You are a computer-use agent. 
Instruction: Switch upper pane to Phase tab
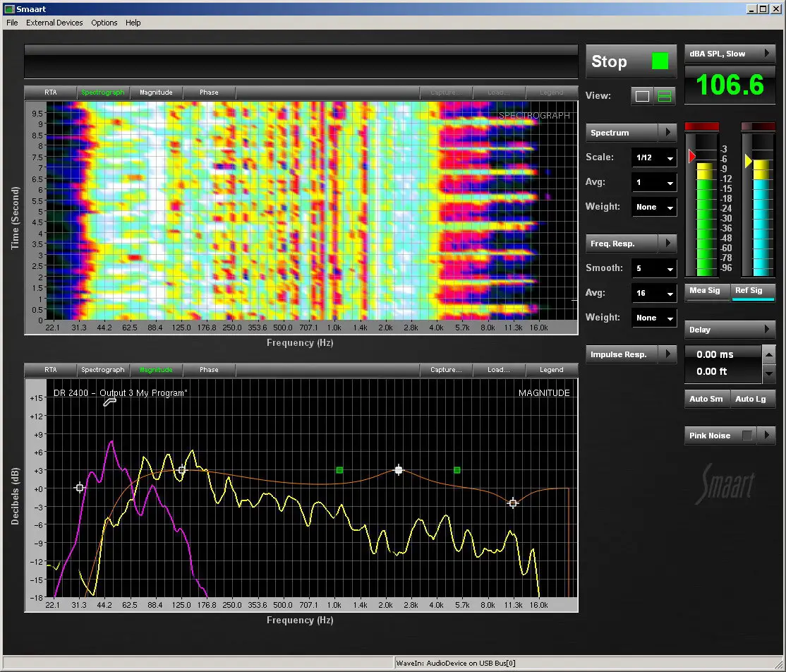(209, 92)
